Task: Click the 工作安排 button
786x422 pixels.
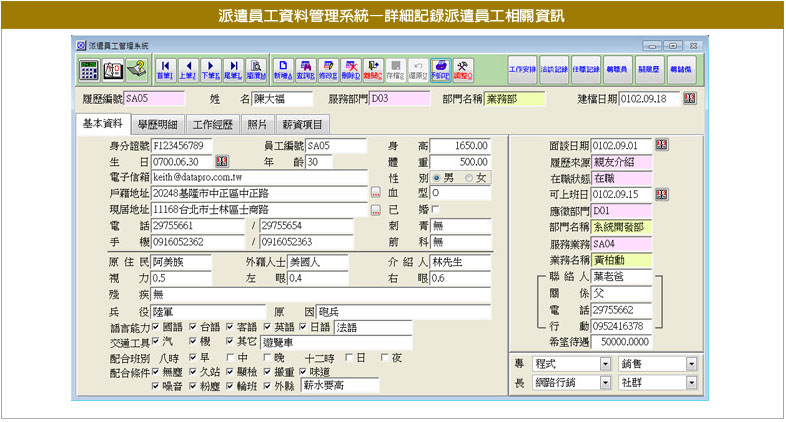Action: tap(523, 69)
